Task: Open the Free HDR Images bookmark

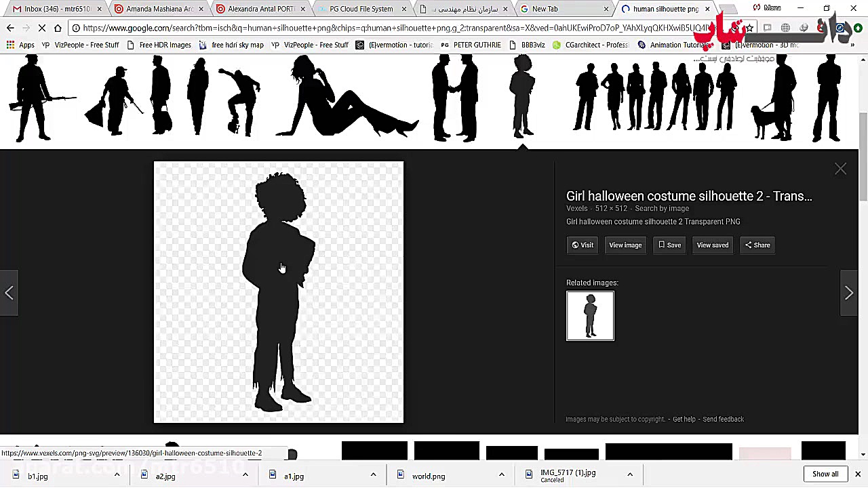Action: point(159,45)
